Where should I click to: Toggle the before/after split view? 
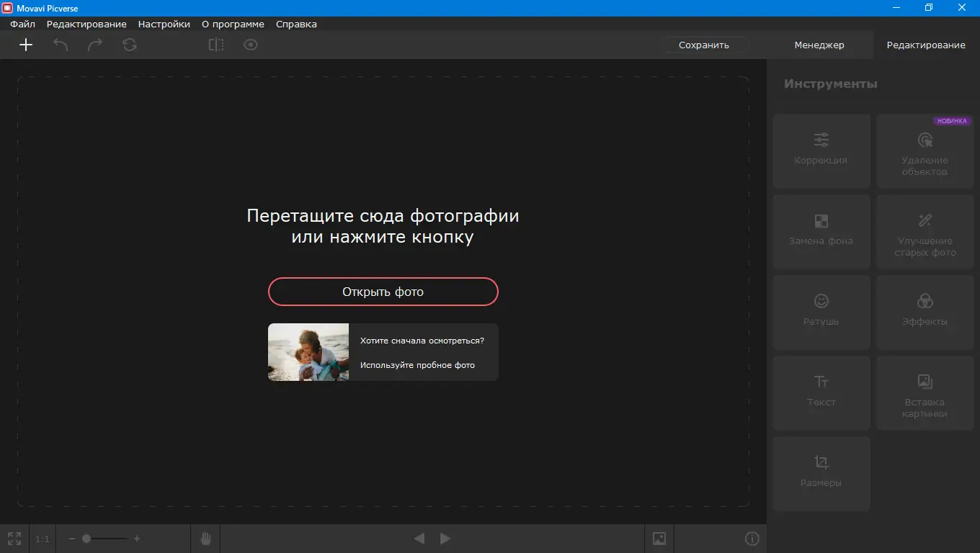coord(215,45)
